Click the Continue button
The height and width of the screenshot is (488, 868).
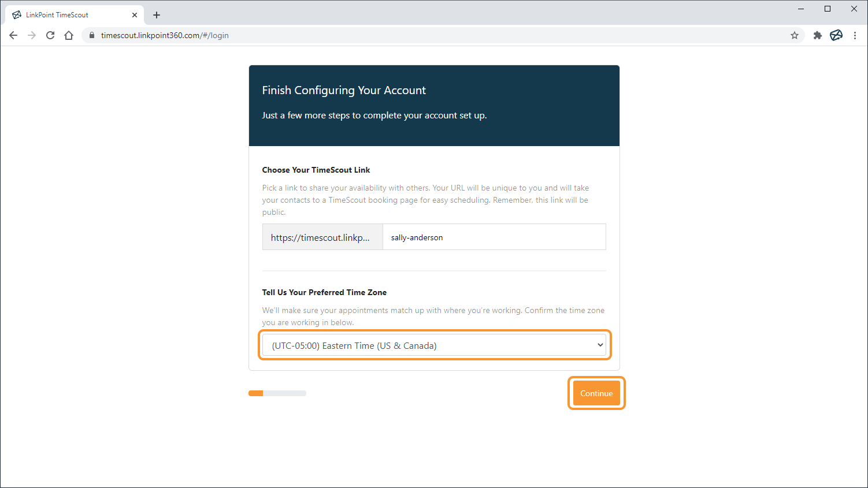(x=596, y=393)
